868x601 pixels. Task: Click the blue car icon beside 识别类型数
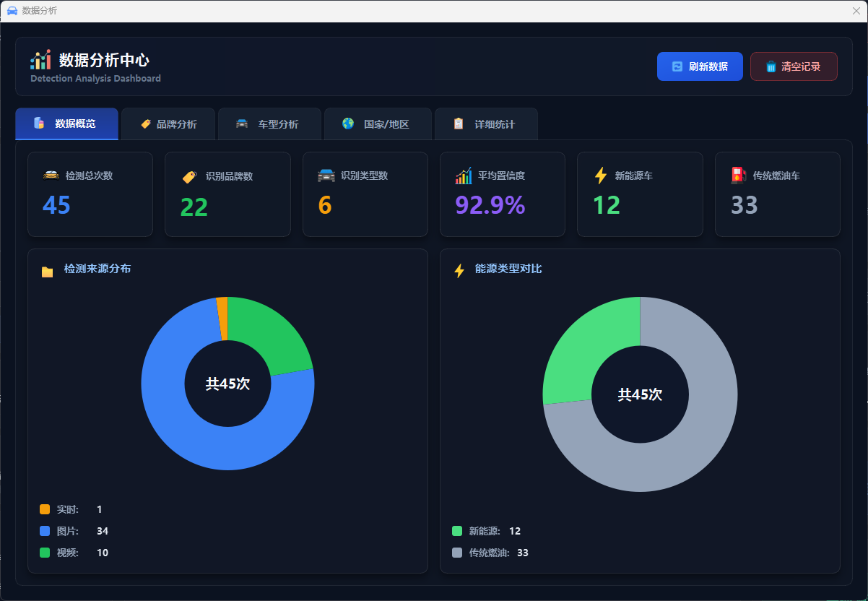326,176
